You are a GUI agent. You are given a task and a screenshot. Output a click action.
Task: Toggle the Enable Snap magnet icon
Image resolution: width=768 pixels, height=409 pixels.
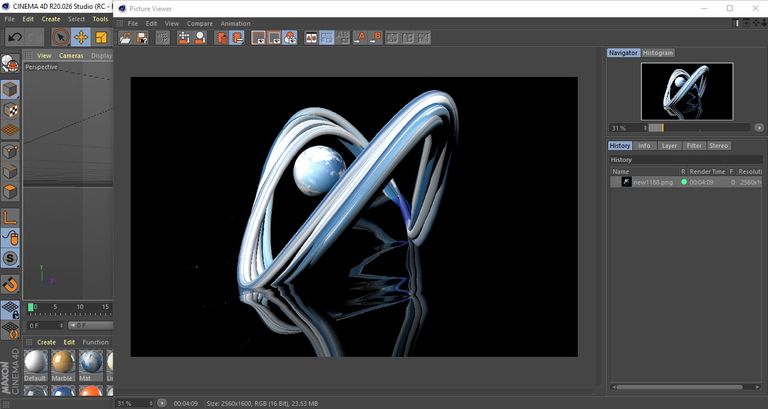pos(10,284)
